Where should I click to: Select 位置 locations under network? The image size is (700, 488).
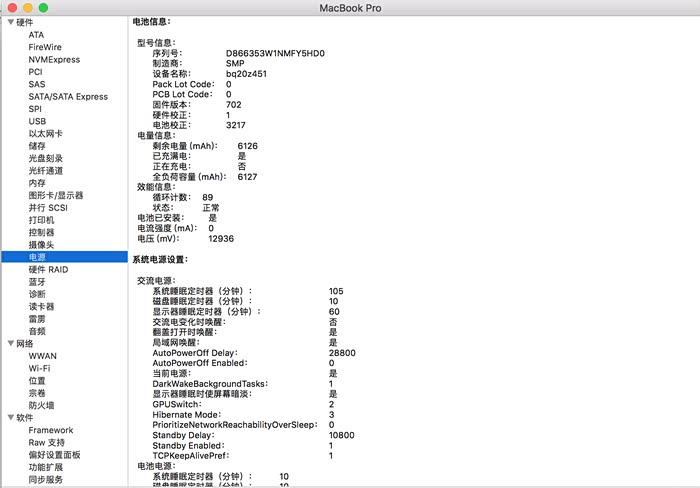pyautogui.click(x=37, y=380)
